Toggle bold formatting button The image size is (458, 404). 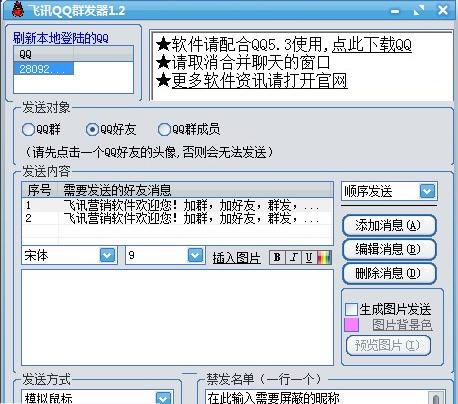click(x=277, y=257)
